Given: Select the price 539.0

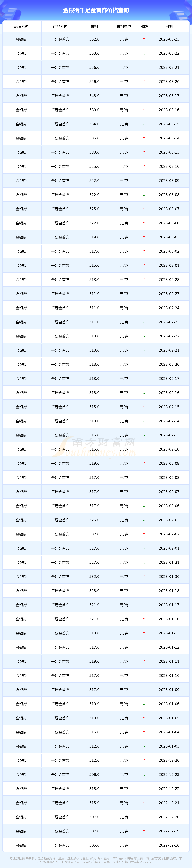Looking at the screenshot, I should tap(94, 110).
